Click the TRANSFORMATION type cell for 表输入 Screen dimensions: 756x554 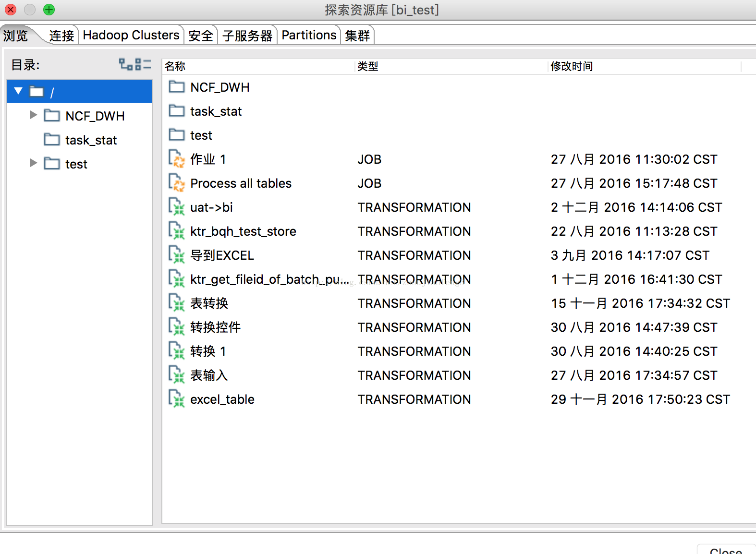(x=414, y=375)
